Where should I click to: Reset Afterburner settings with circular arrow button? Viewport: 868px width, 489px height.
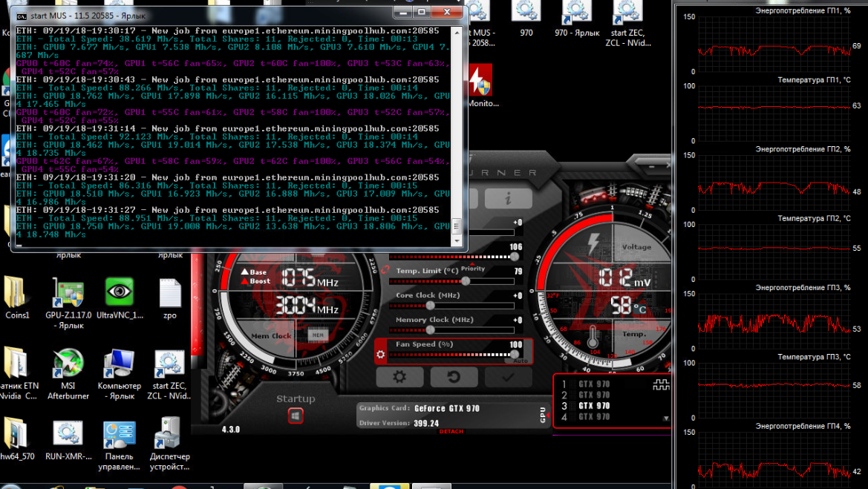pyautogui.click(x=454, y=377)
